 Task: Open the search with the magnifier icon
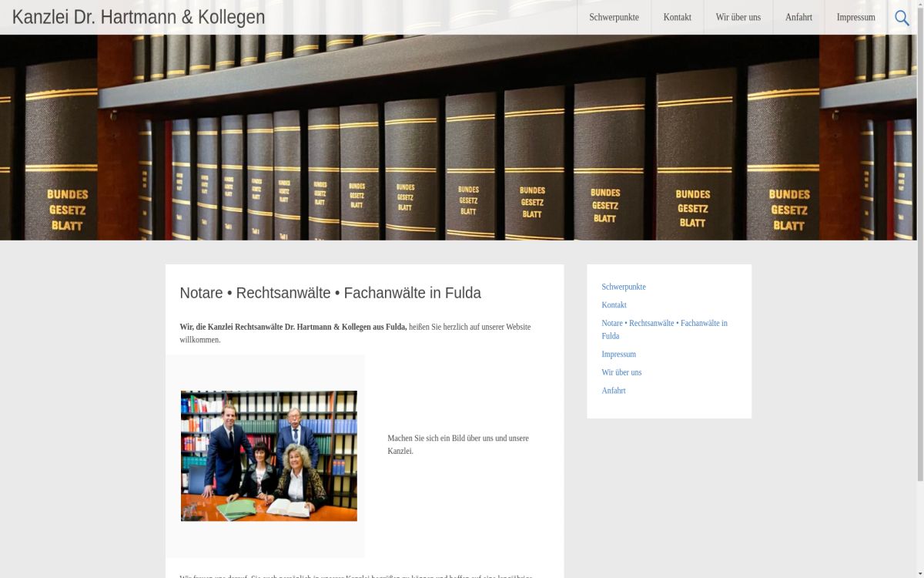tap(901, 17)
